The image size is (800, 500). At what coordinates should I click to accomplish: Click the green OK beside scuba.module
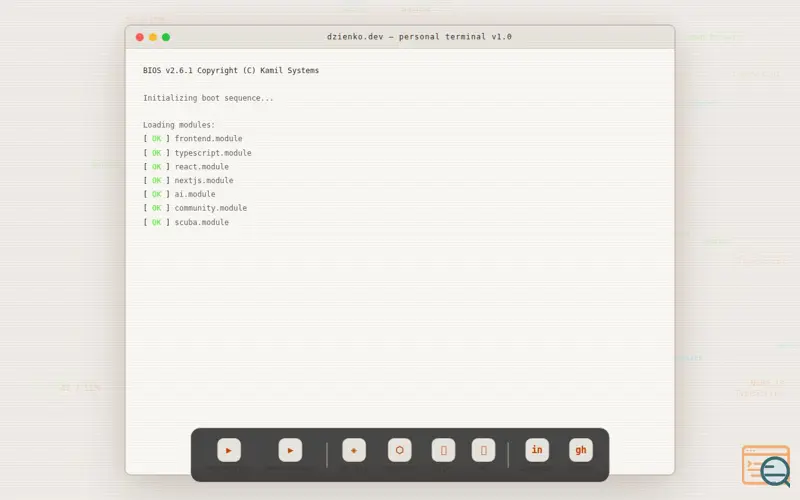157,222
